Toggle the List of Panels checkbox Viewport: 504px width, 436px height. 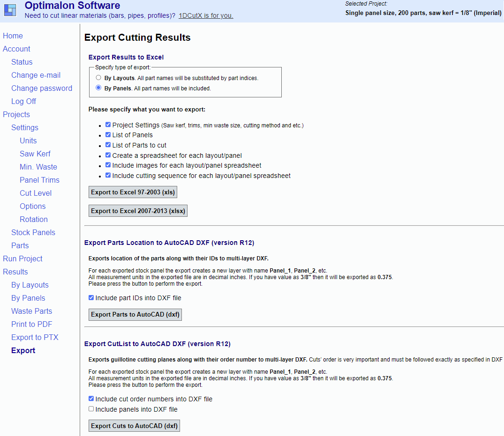coord(108,135)
